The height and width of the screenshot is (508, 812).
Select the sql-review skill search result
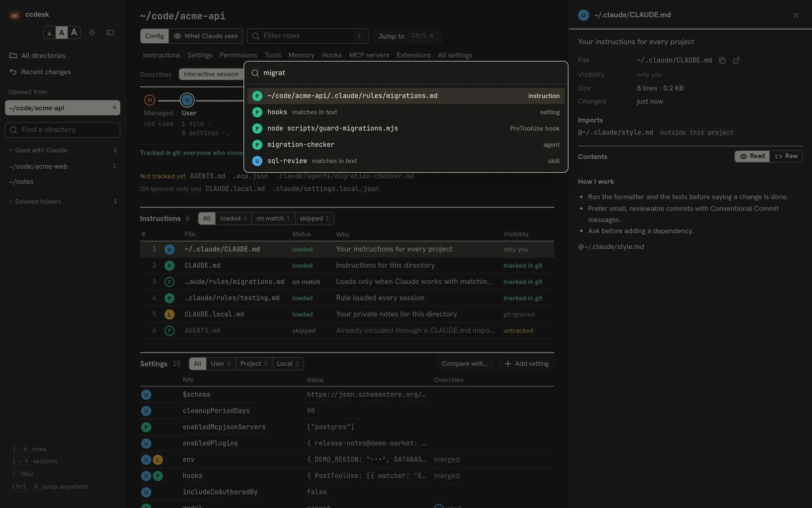point(406,161)
